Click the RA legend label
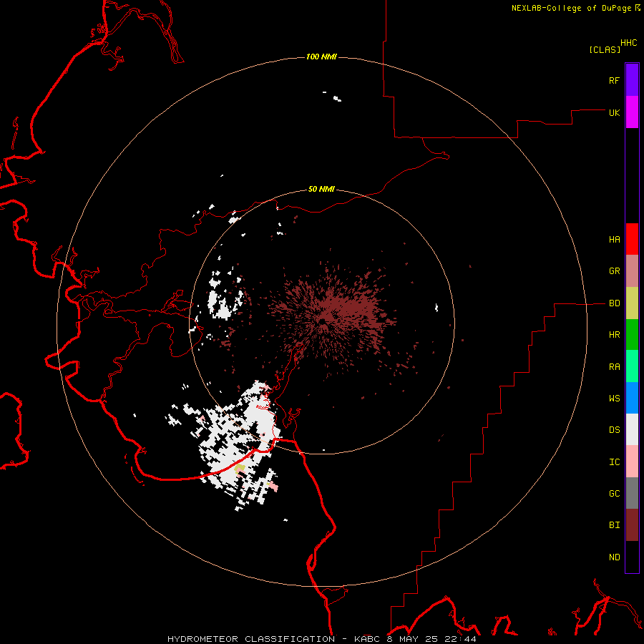The image size is (644, 644). point(614,367)
